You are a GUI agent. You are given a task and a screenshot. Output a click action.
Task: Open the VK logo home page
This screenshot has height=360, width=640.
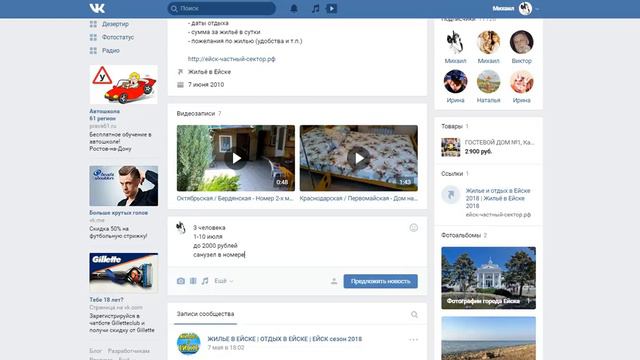97,8
